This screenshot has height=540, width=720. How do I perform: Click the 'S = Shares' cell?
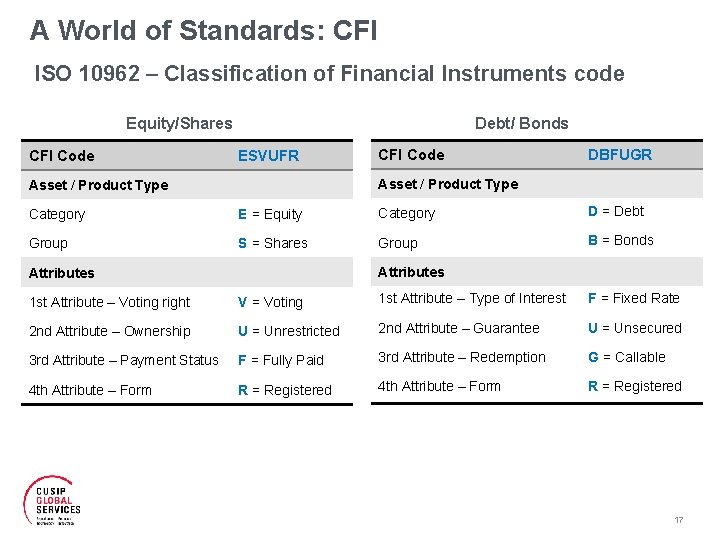coord(272,243)
